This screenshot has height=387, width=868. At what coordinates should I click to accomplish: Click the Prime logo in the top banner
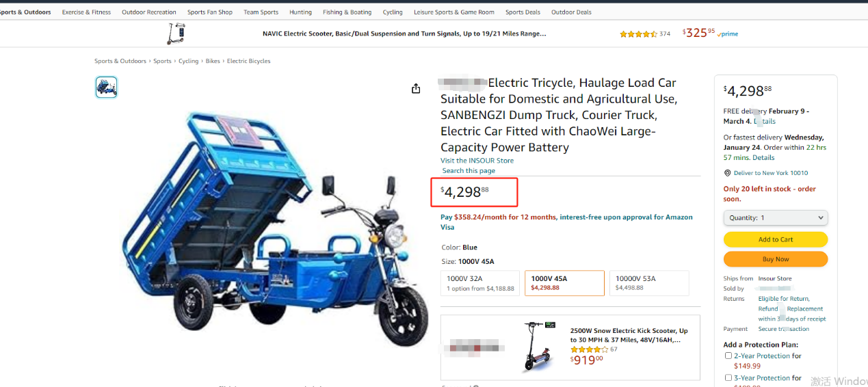(728, 34)
